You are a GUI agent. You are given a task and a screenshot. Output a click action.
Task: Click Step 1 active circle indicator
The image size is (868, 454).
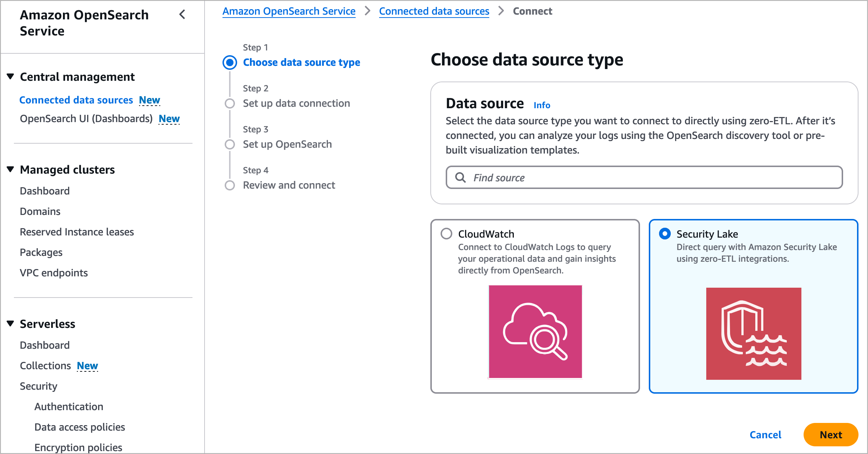(x=230, y=63)
